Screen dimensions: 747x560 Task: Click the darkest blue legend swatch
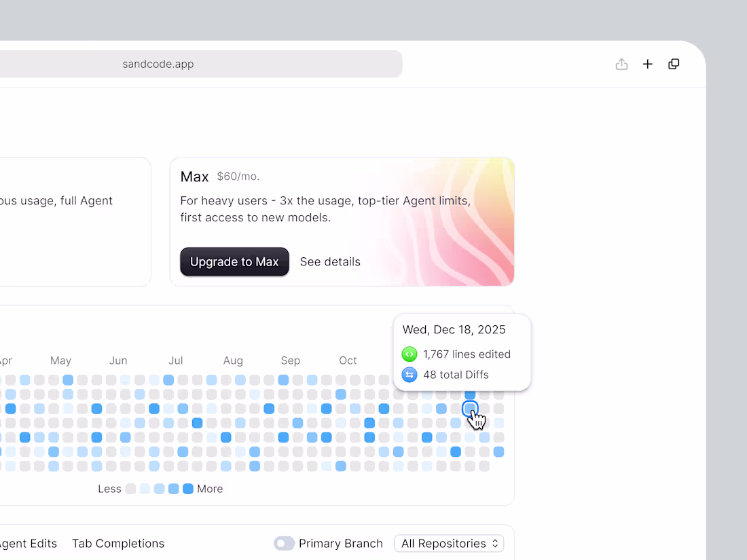click(x=187, y=489)
